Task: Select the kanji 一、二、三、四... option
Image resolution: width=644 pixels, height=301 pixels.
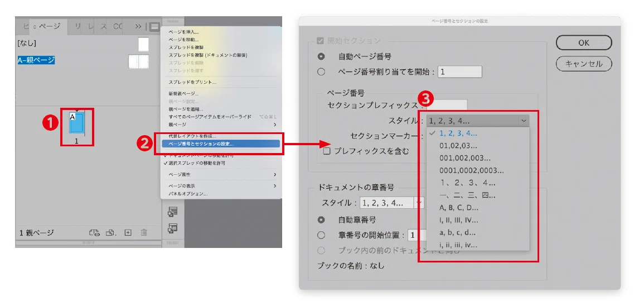Action: pos(478,195)
